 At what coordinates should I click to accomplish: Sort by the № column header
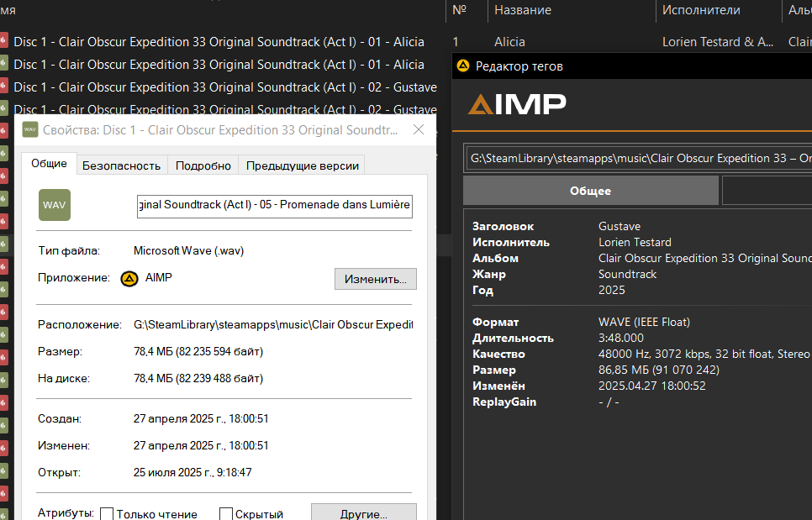coord(459,10)
